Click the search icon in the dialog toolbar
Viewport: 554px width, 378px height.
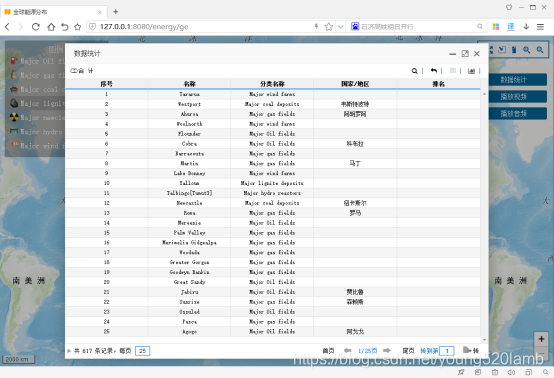point(414,71)
